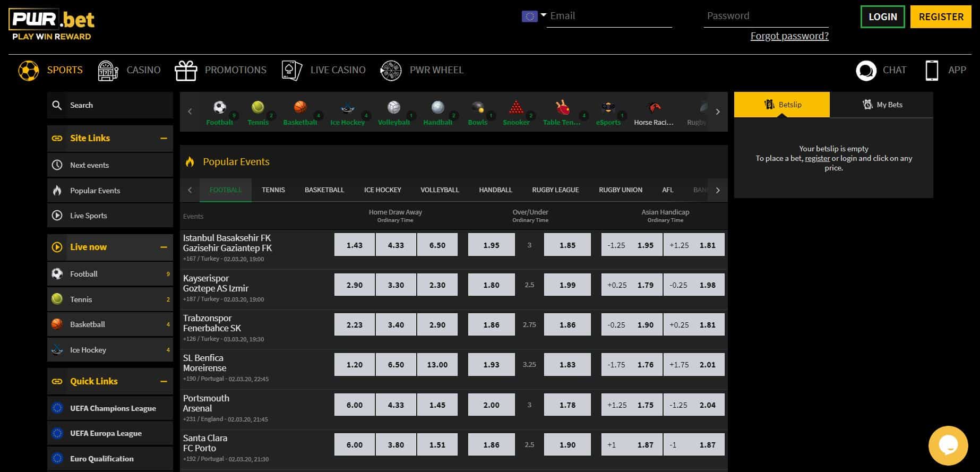Image resolution: width=980 pixels, height=472 pixels.
Task: Choose the Bowls icon in sports carousel
Action: pos(478,108)
